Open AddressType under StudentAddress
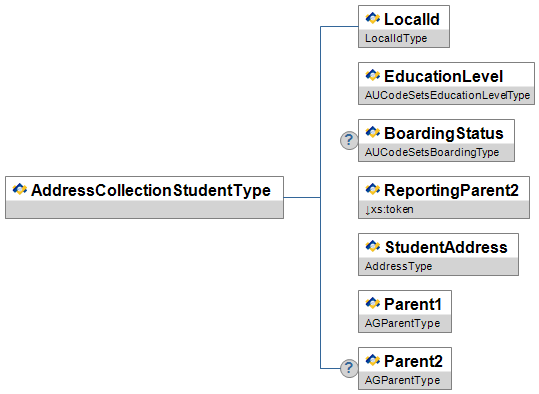 [x=398, y=266]
